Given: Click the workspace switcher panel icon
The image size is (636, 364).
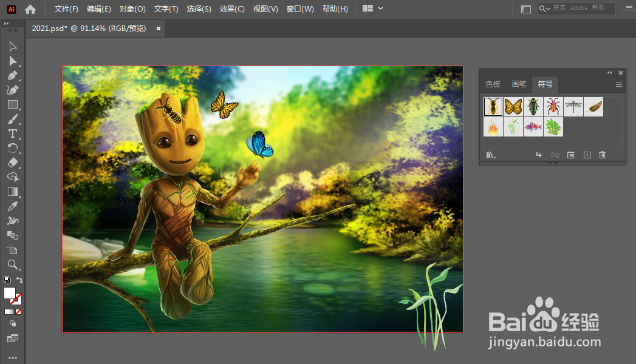Looking at the screenshot, I should tap(525, 9).
